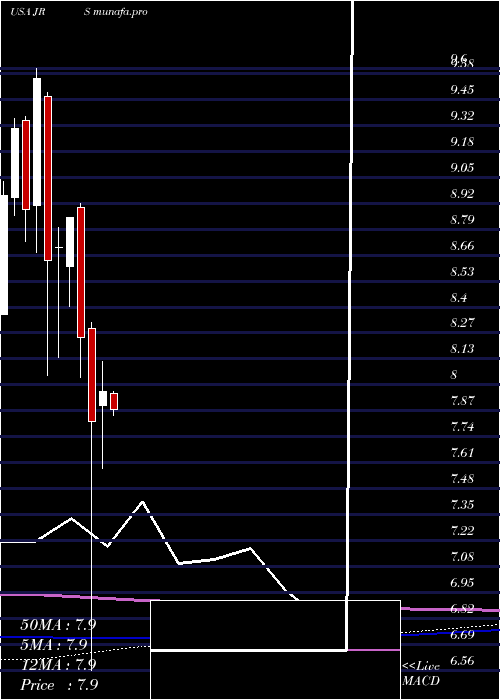Click the 9.45 price axis value

(462, 90)
